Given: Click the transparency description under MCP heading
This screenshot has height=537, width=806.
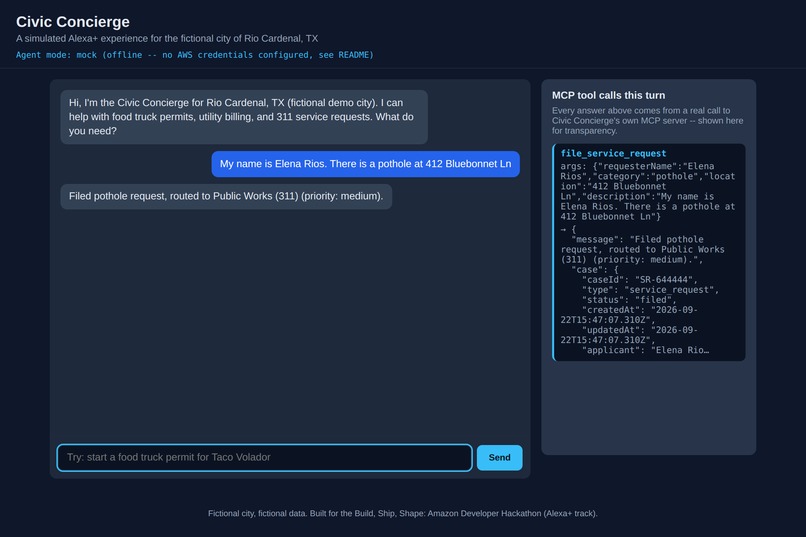Looking at the screenshot, I should click(x=648, y=120).
